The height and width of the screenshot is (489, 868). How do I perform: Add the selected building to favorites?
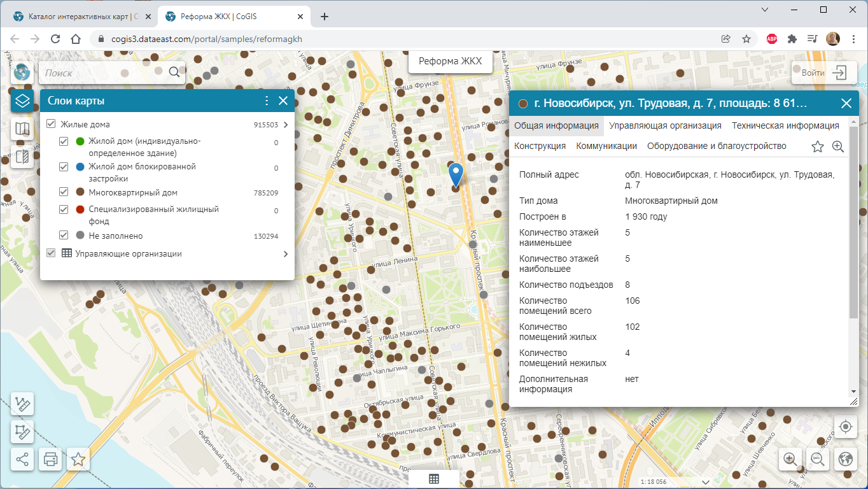tap(818, 146)
